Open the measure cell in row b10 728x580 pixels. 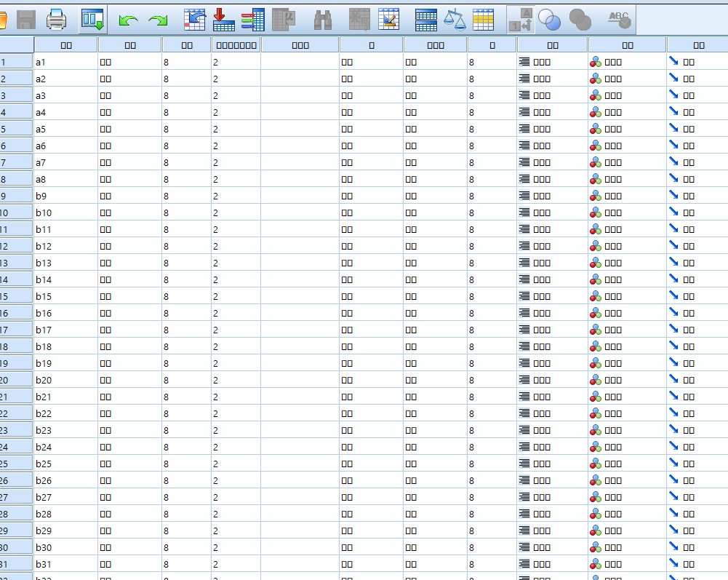[627, 212]
